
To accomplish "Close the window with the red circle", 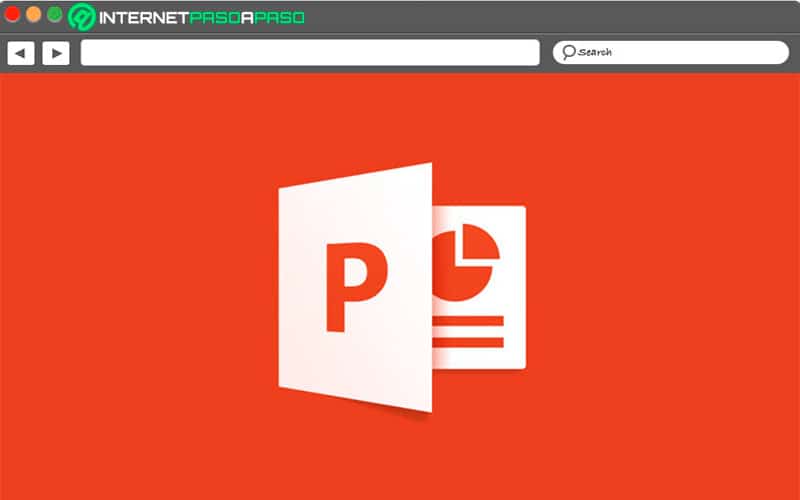I will click(x=12, y=14).
